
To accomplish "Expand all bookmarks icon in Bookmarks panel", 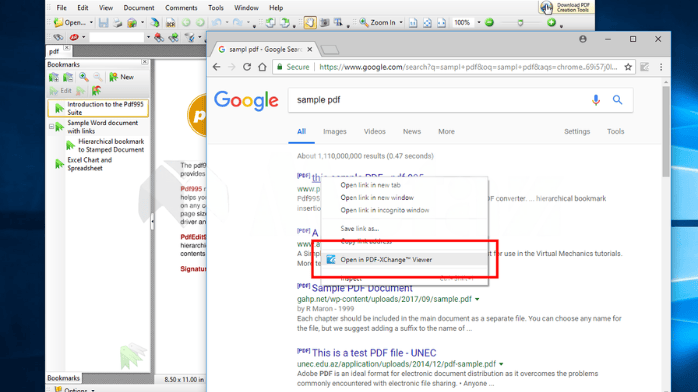I will (x=54, y=77).
